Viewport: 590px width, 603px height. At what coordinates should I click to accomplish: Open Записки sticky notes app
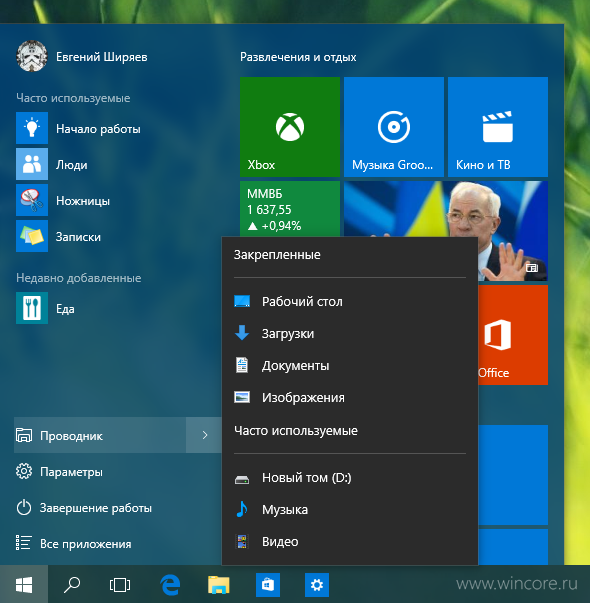(x=78, y=237)
